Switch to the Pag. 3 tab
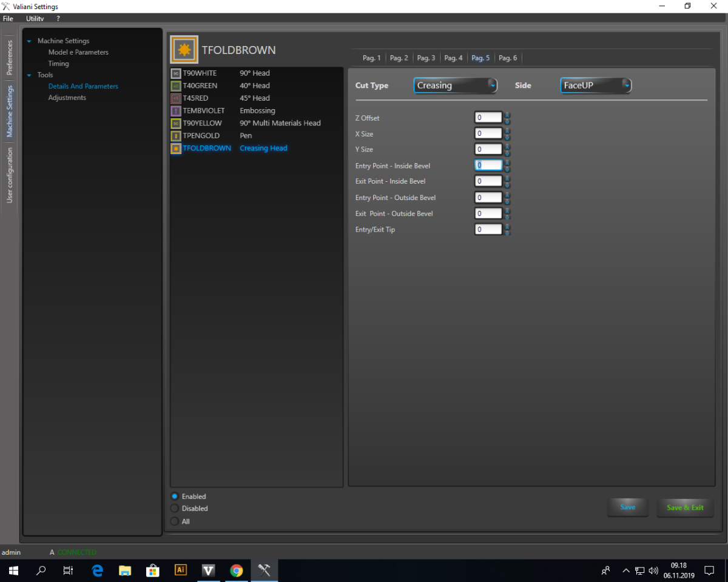The height and width of the screenshot is (582, 728). coord(426,58)
